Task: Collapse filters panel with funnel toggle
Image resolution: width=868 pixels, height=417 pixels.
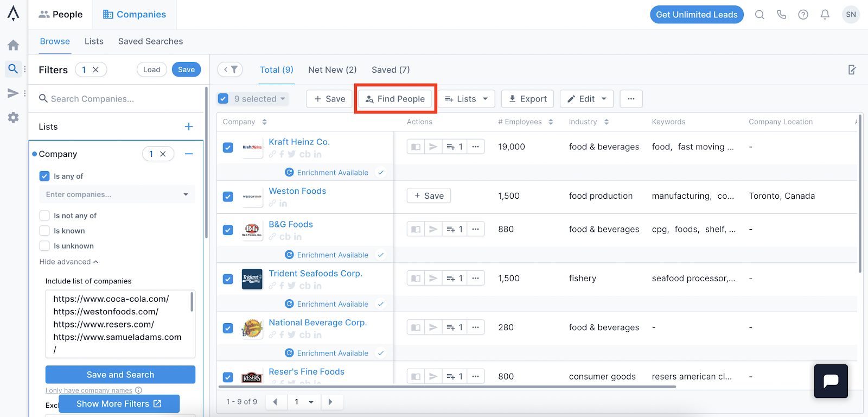Action: click(x=230, y=69)
